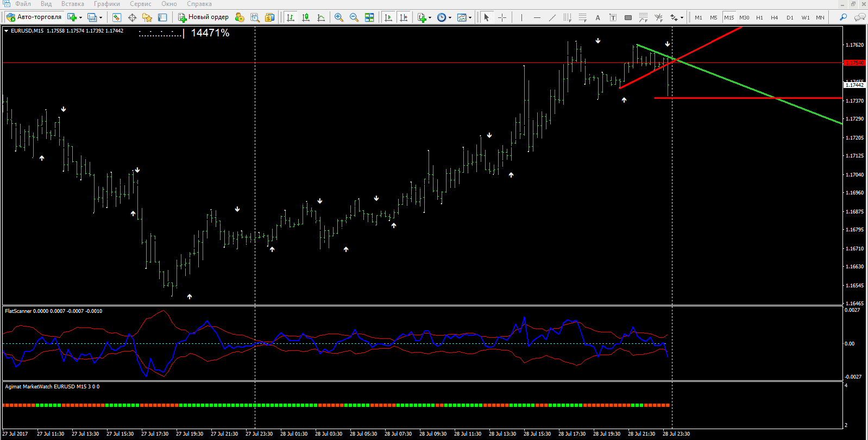
Task: Expand the new chart dropdown arrow
Action: (80, 18)
